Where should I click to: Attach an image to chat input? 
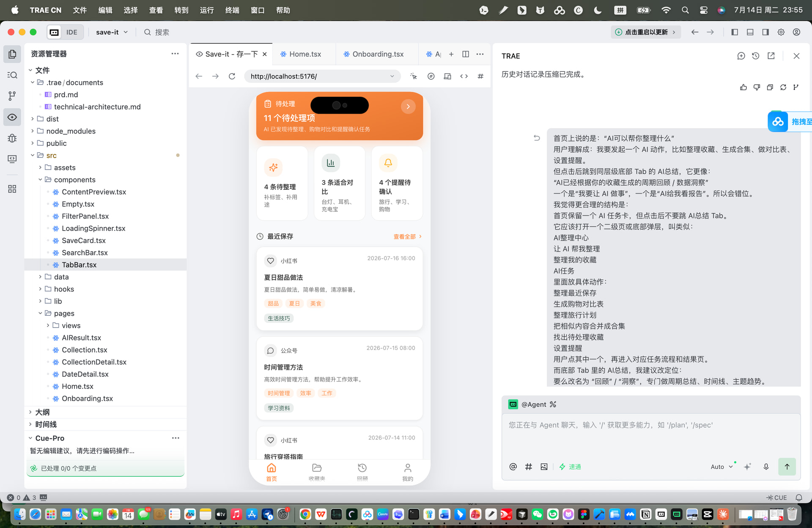pyautogui.click(x=544, y=467)
